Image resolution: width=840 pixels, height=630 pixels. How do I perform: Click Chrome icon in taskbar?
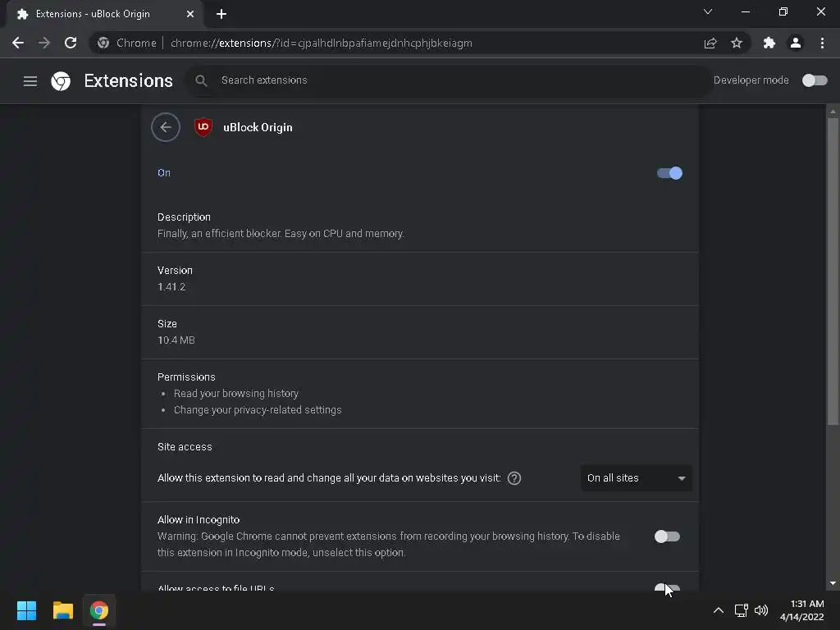[x=99, y=610]
